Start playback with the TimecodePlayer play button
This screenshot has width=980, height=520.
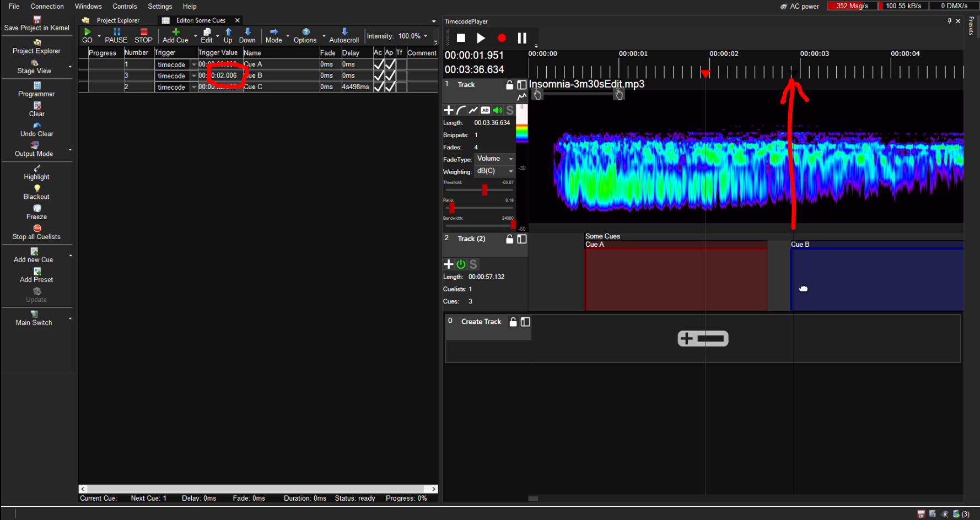click(481, 38)
